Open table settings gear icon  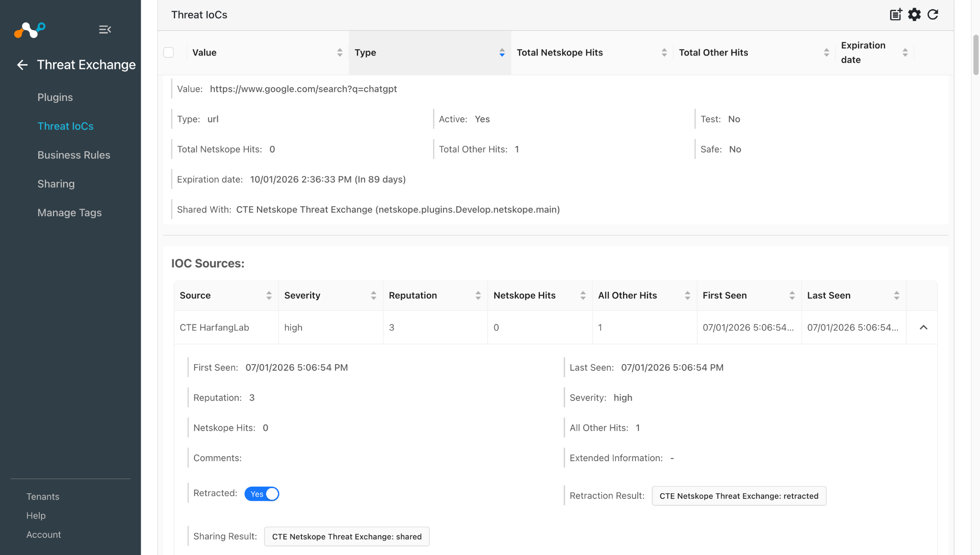(914, 14)
